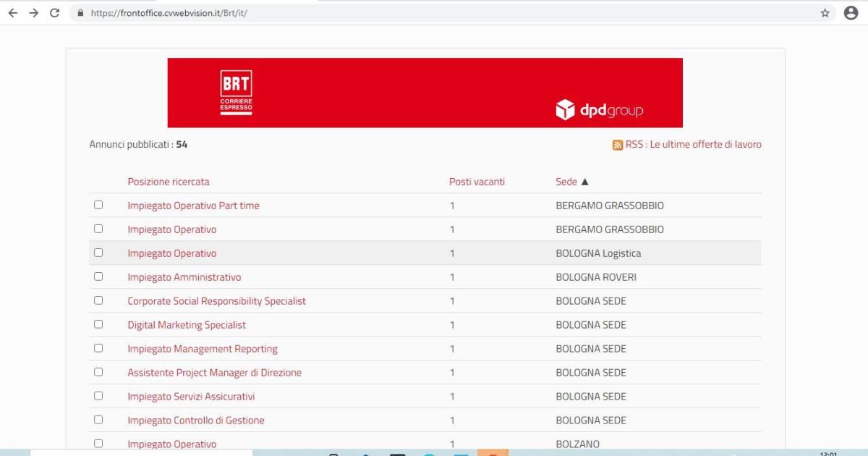868x456 pixels.
Task: Click the browser forward arrow
Action: [x=33, y=13]
